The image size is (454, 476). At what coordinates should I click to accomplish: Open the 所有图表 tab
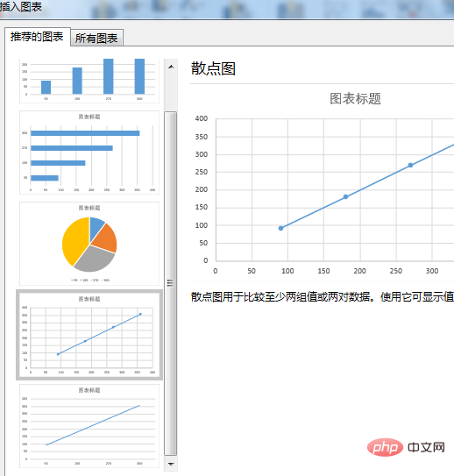[96, 38]
